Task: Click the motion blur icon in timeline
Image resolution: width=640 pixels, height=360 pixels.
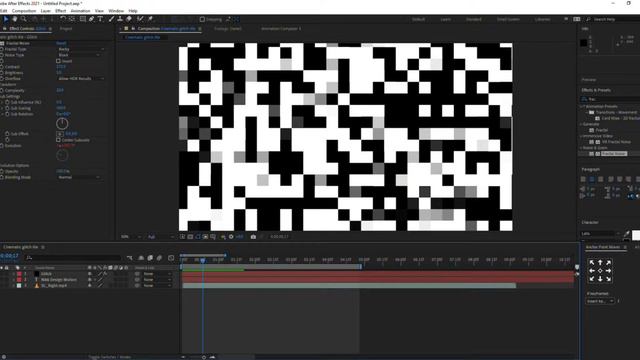Action: [160, 258]
